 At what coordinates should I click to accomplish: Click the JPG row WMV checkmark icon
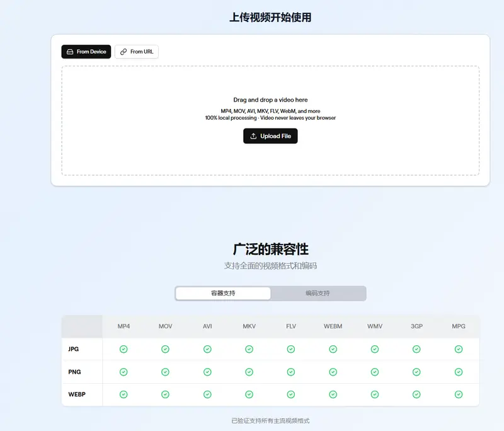pos(375,349)
